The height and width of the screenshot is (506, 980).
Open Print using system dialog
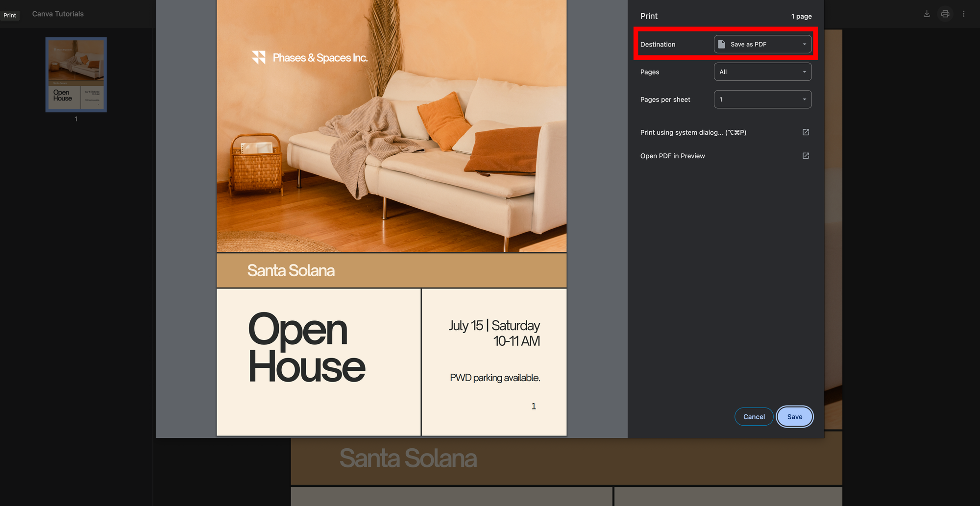point(692,132)
